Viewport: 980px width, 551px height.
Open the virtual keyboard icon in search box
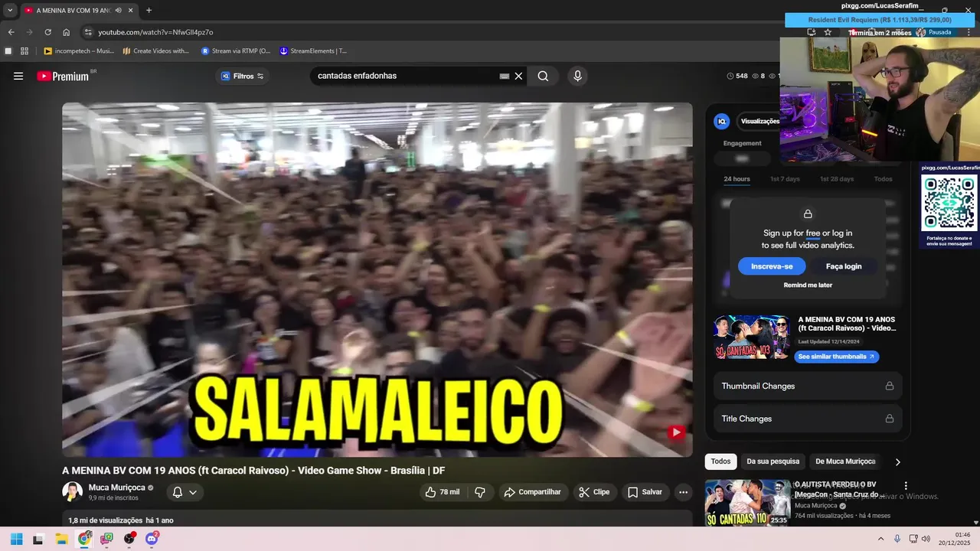505,76
